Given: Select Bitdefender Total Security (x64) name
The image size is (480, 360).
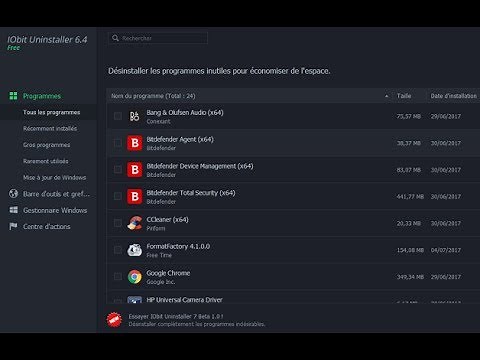Looking at the screenshot, I should [191, 193].
